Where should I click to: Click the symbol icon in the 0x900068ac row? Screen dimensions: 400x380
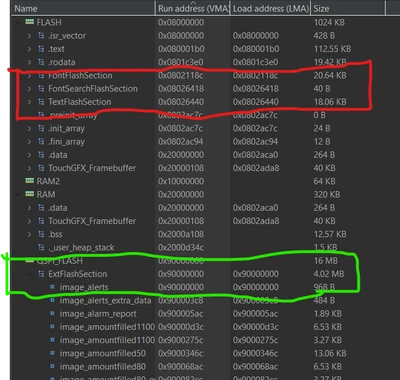52,366
